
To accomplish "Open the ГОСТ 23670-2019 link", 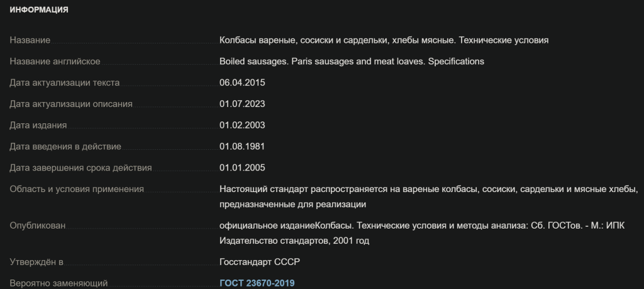I will 257,283.
